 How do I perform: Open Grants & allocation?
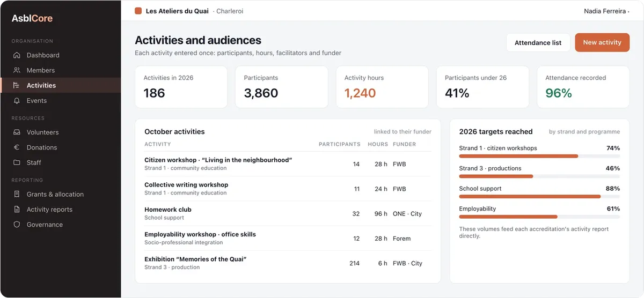pyautogui.click(x=60, y=195)
